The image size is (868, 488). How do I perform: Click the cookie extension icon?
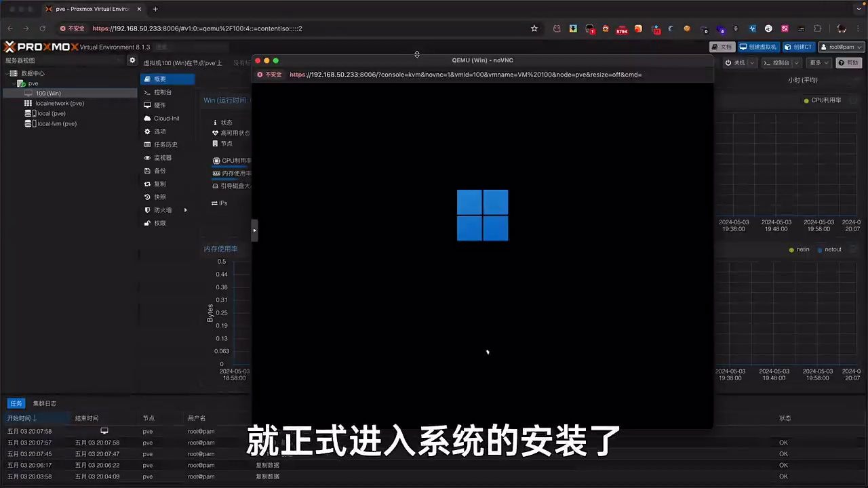pos(687,28)
